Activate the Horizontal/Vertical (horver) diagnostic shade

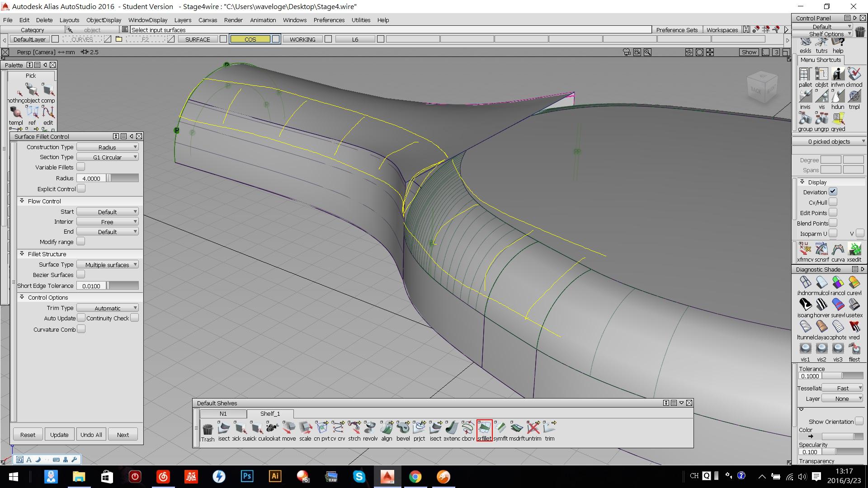[821, 305]
